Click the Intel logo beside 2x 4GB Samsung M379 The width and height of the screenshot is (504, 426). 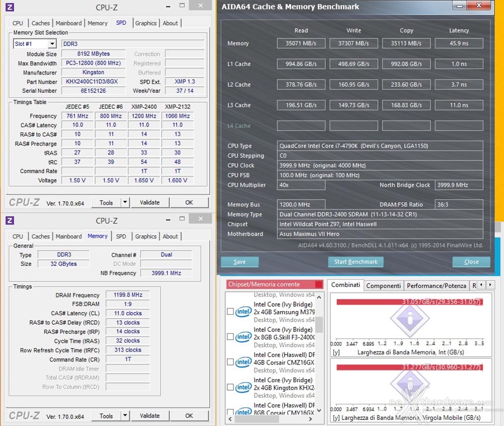tap(243, 311)
